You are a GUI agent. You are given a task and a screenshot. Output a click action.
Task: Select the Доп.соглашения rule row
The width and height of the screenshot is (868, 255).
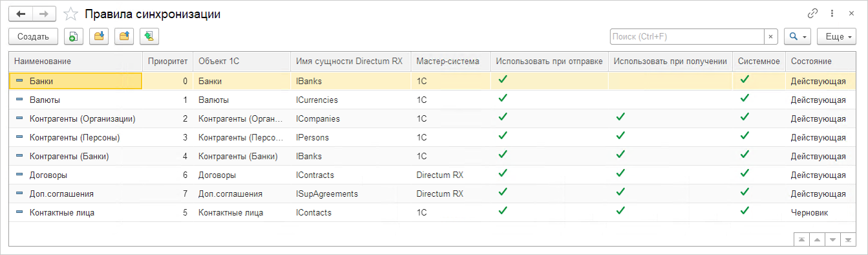(433, 194)
